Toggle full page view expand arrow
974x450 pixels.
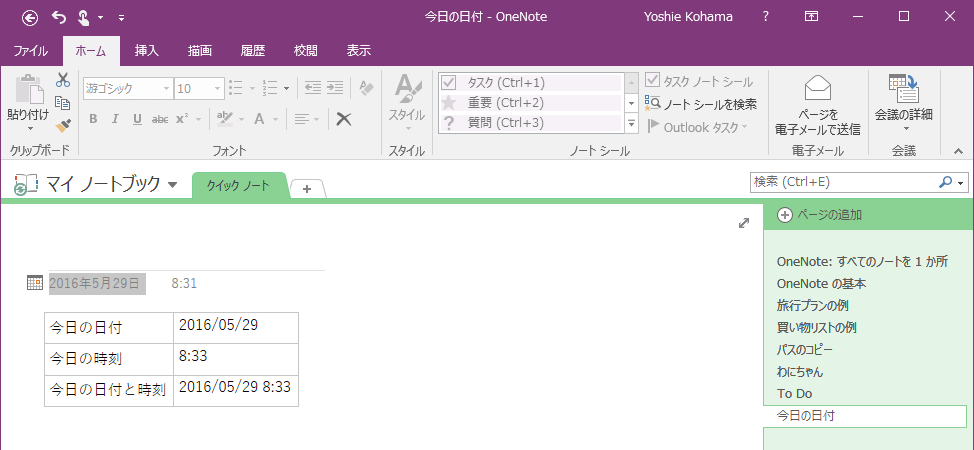click(x=744, y=223)
